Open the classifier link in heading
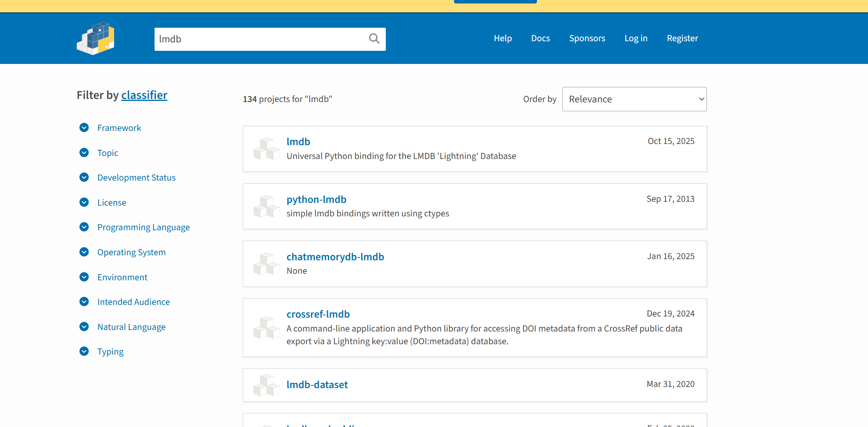 tap(144, 95)
